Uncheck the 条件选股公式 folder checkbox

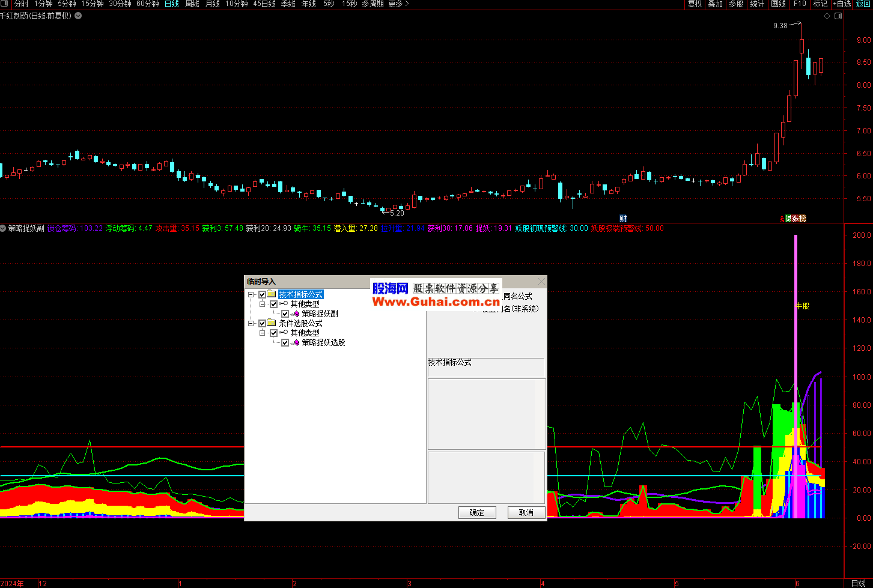(262, 324)
